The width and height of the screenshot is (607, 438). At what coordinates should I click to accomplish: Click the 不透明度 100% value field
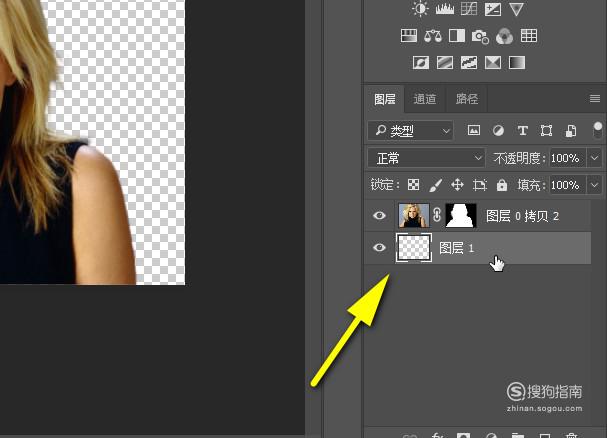click(567, 158)
